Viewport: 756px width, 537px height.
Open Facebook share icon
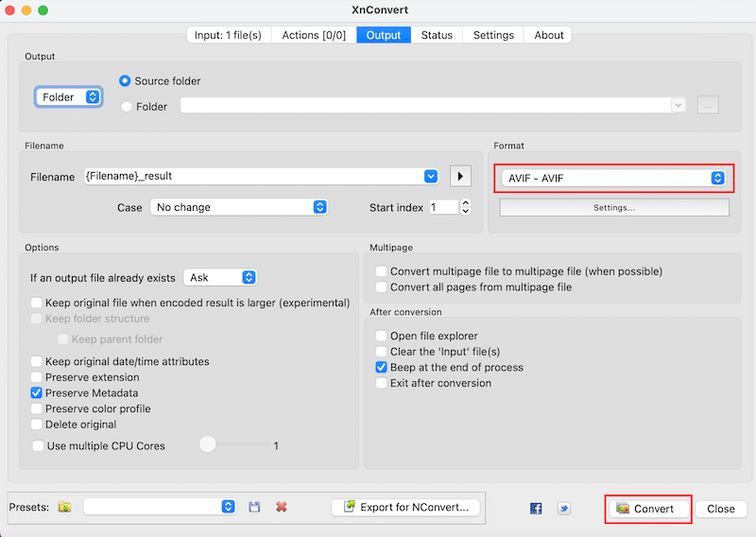tap(536, 508)
